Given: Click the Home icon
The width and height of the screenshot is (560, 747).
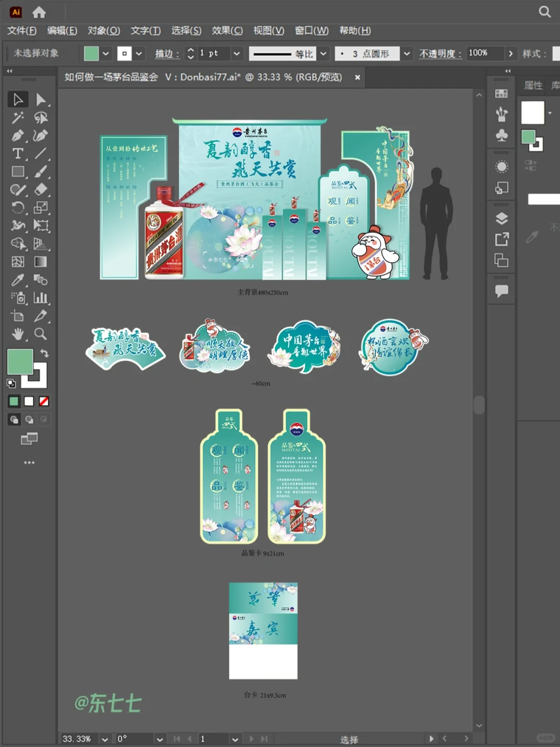Looking at the screenshot, I should [x=39, y=12].
